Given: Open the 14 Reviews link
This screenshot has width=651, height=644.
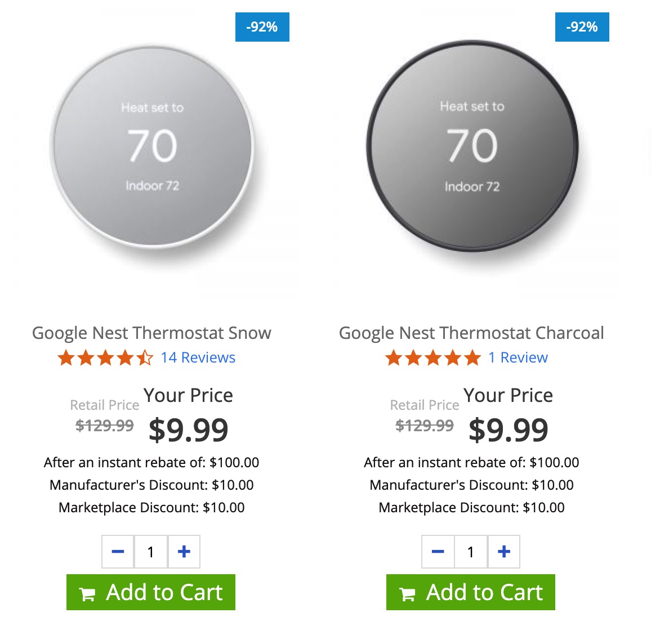Looking at the screenshot, I should pos(198,357).
